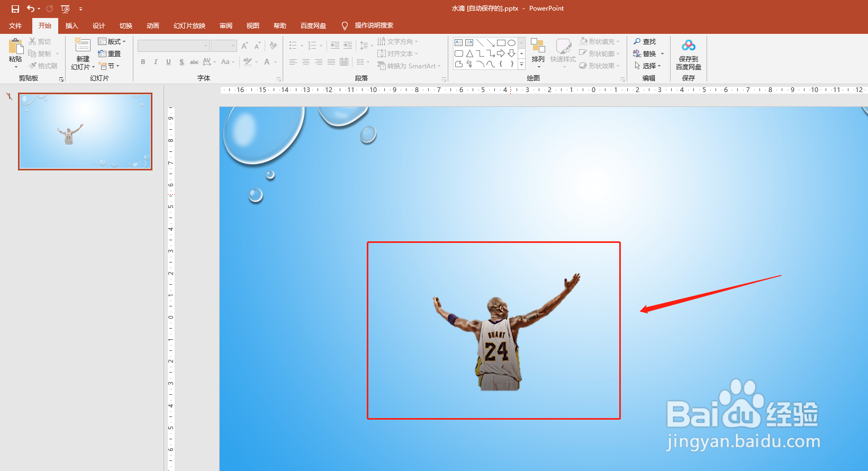
Task: Click the Undo arrow icon
Action: pyautogui.click(x=31, y=9)
